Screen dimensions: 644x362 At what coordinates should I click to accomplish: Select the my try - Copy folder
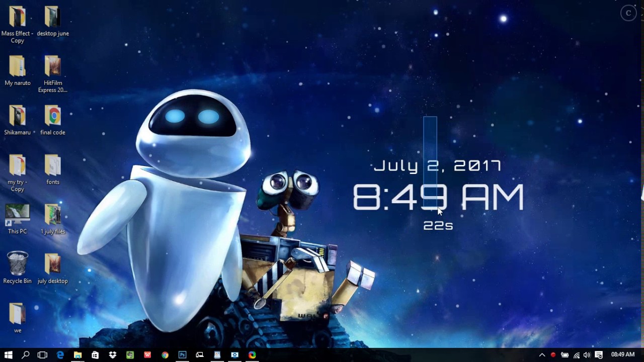click(17, 173)
